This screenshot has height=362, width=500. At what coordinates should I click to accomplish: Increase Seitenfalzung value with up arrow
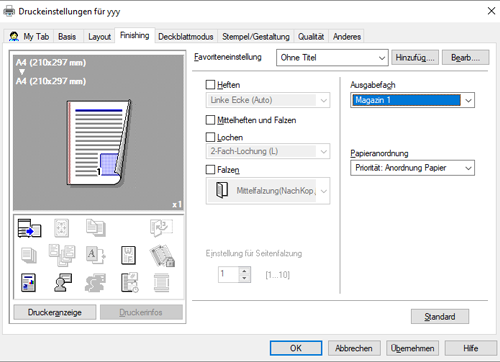(x=244, y=271)
